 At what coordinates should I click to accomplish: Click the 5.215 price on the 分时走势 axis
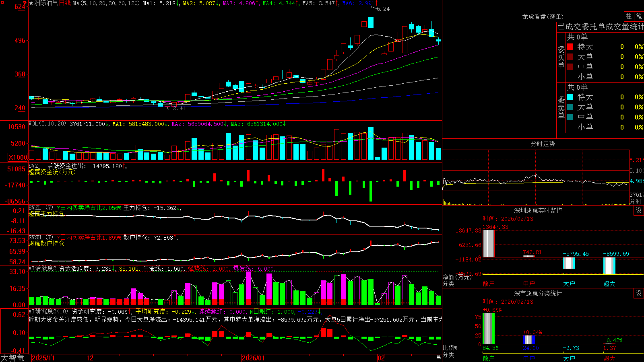tap(637, 160)
